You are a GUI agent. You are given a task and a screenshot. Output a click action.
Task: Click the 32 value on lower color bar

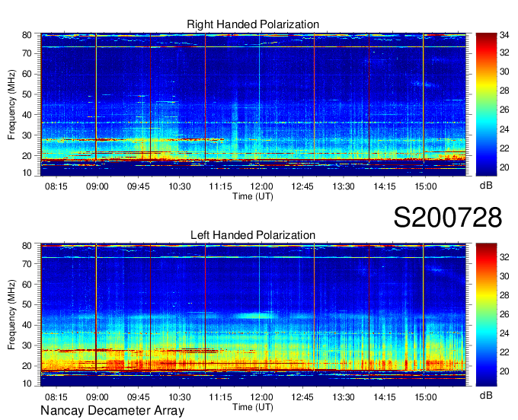click(x=504, y=257)
